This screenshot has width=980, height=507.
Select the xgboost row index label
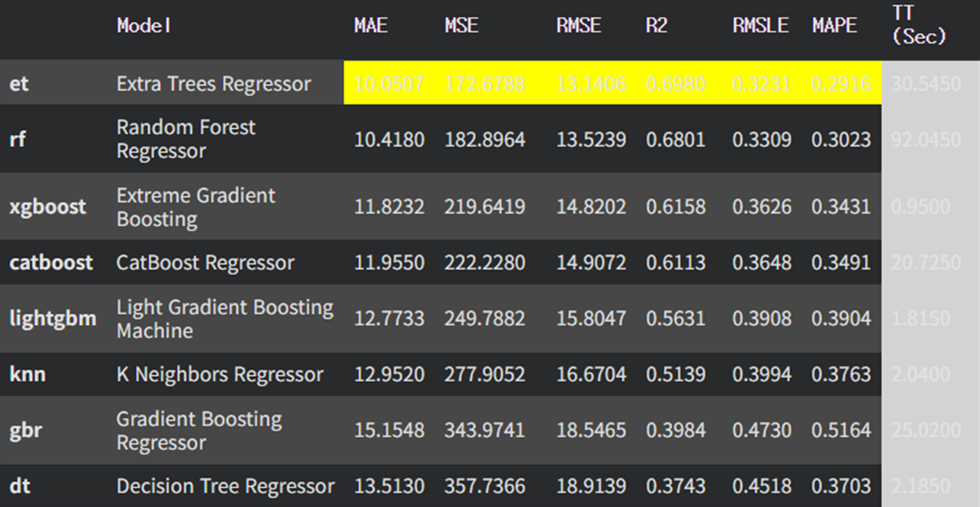47,207
